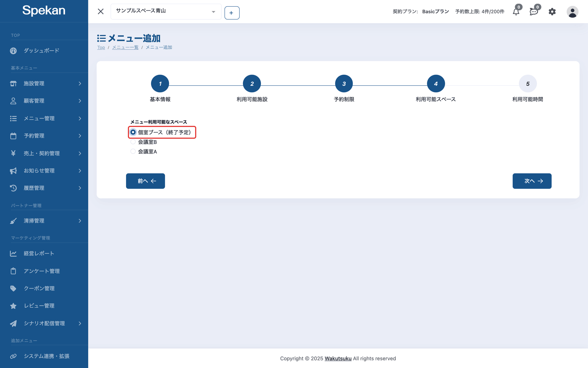Open the notifications bell icon
The width and height of the screenshot is (588, 368).
point(516,12)
